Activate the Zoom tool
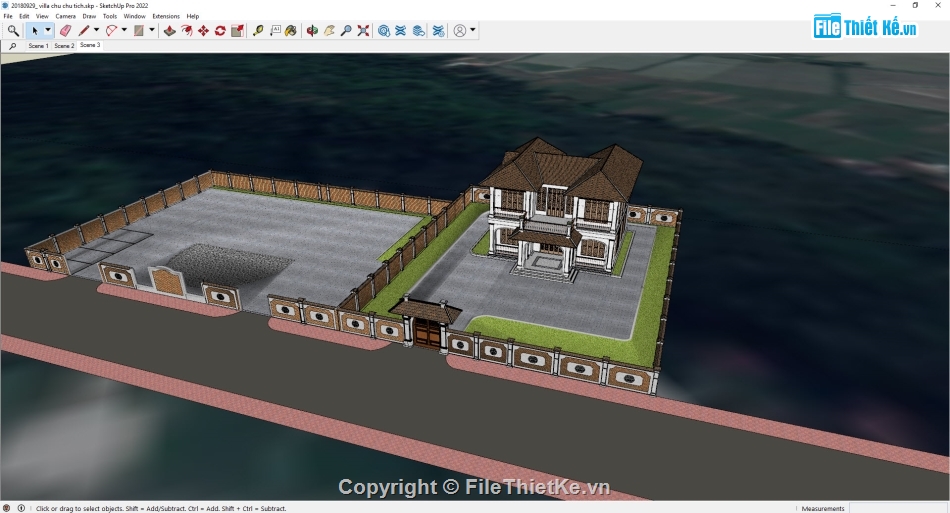Viewport: 950px width, 513px height. [346, 30]
